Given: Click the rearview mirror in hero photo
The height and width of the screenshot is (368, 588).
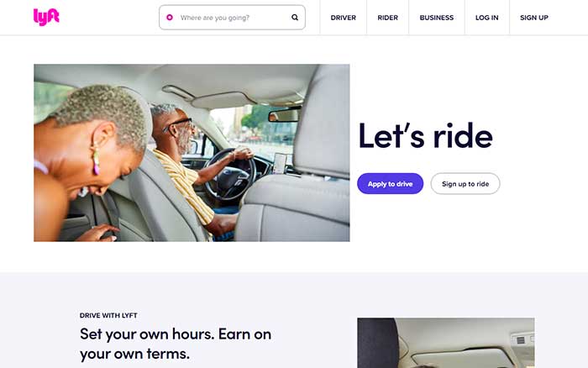Looking at the screenshot, I should pos(284,115).
